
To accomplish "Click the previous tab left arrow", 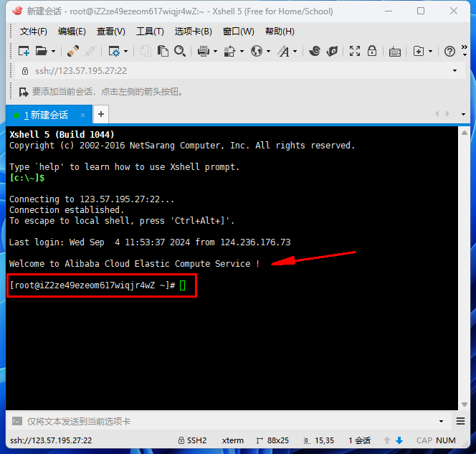I will click(x=437, y=114).
